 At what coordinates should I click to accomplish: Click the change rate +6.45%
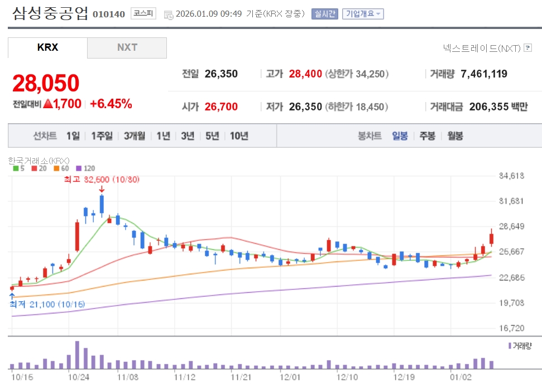click(x=111, y=104)
